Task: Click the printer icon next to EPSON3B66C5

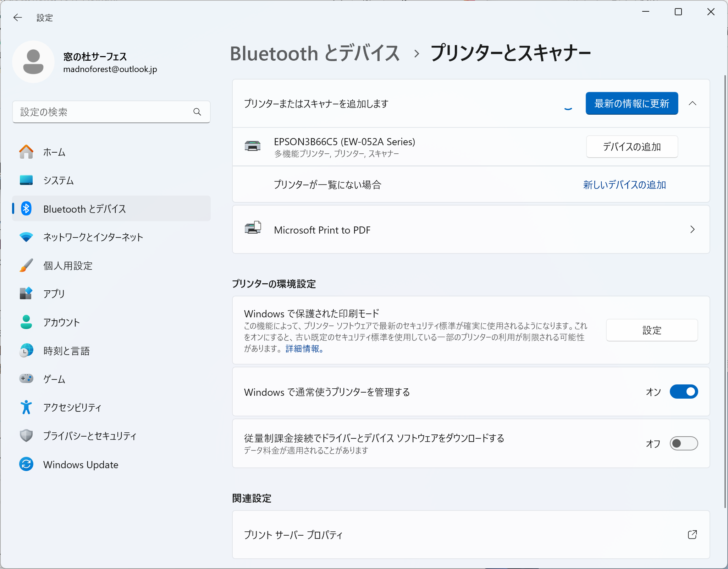Action: (x=253, y=146)
